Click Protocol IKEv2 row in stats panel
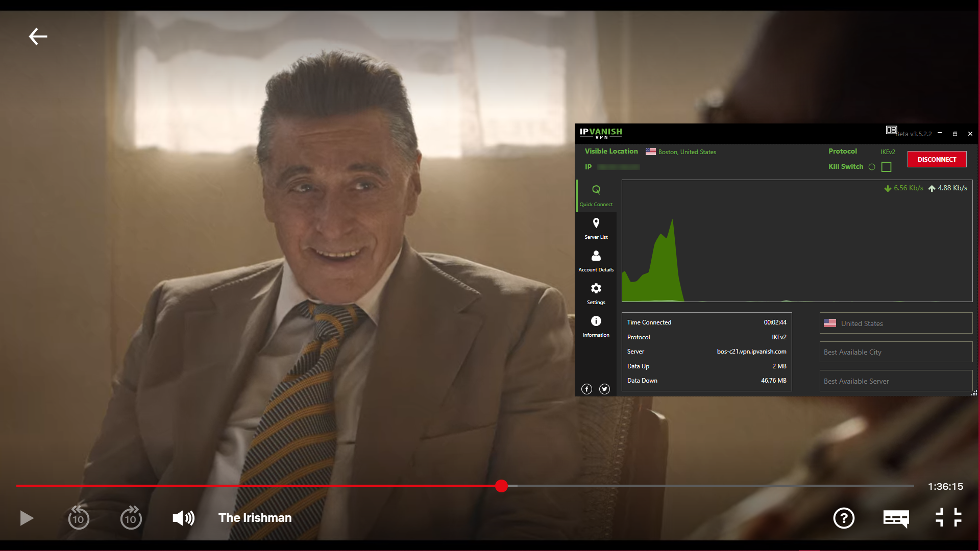The height and width of the screenshot is (551, 980). click(x=706, y=337)
